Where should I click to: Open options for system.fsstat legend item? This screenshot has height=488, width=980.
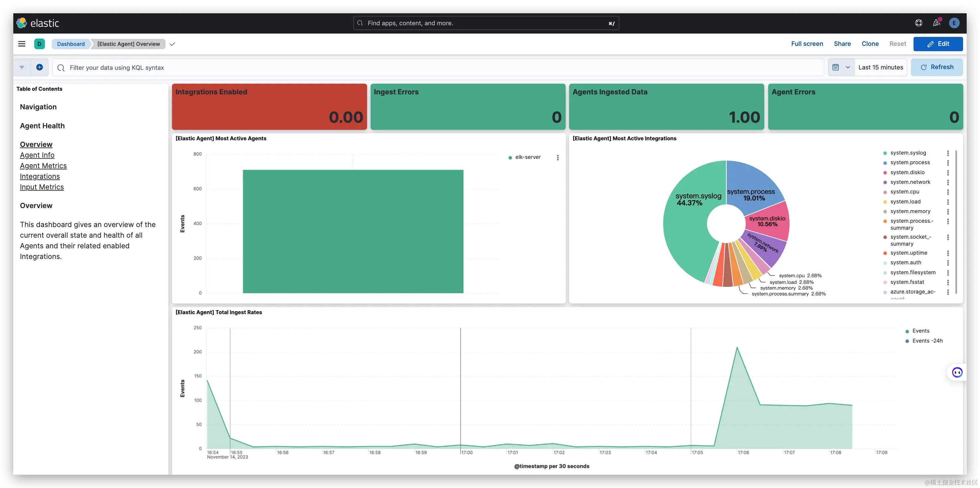(x=948, y=282)
